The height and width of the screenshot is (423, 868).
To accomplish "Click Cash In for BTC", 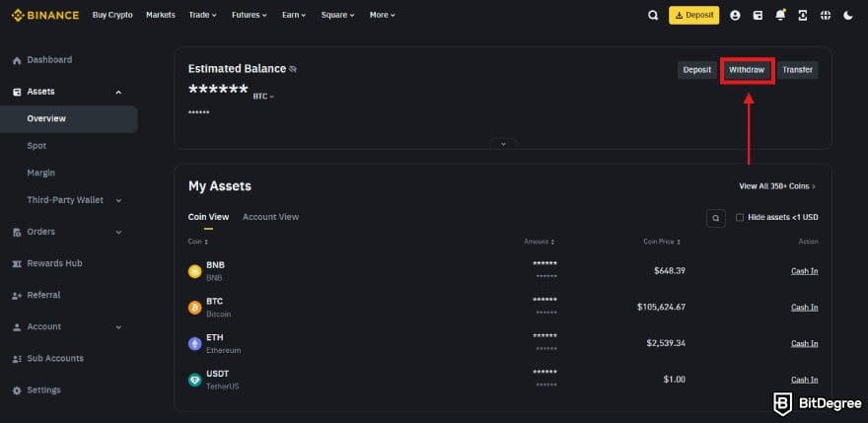I will pos(804,308).
